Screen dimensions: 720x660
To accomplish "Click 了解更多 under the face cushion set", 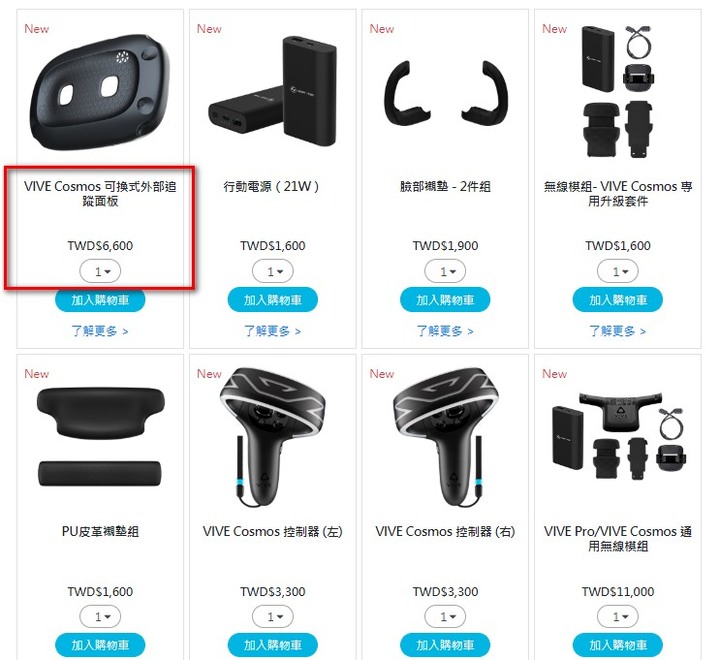I will click(x=445, y=331).
